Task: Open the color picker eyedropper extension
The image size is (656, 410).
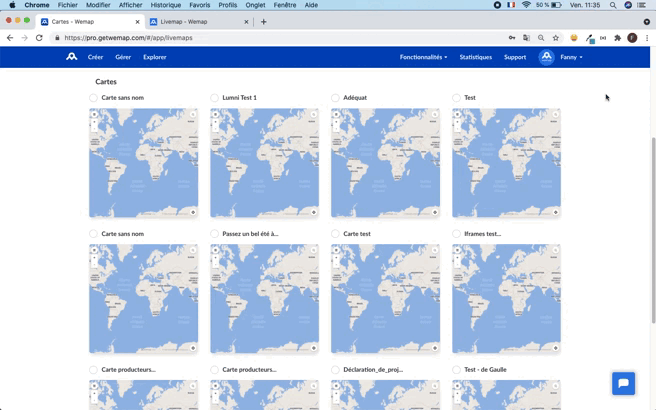Action: [589, 38]
